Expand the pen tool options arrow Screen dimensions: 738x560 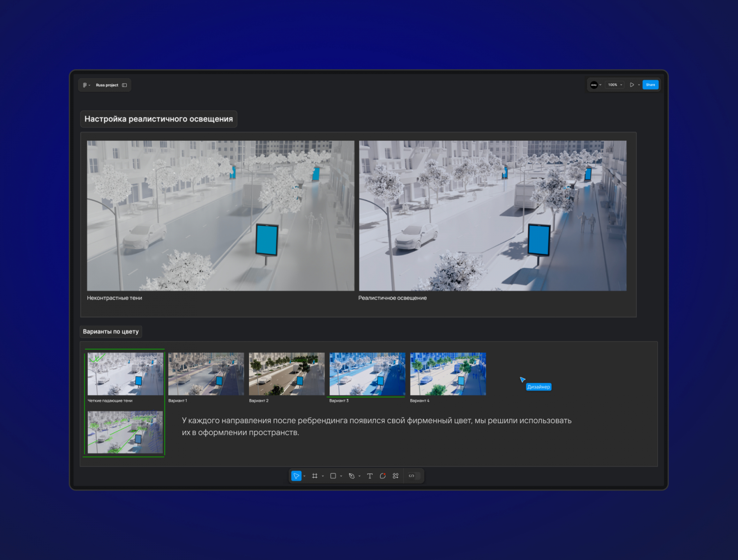click(359, 476)
